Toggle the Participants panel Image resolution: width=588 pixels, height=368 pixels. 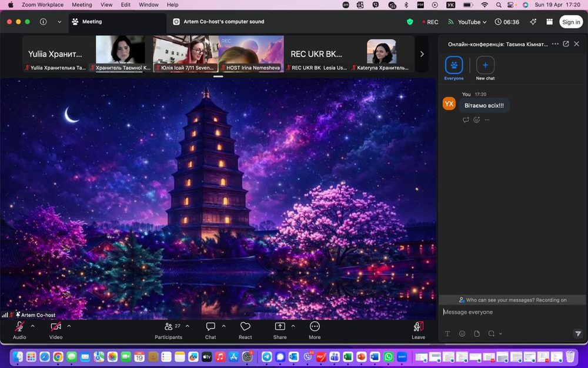pyautogui.click(x=168, y=330)
